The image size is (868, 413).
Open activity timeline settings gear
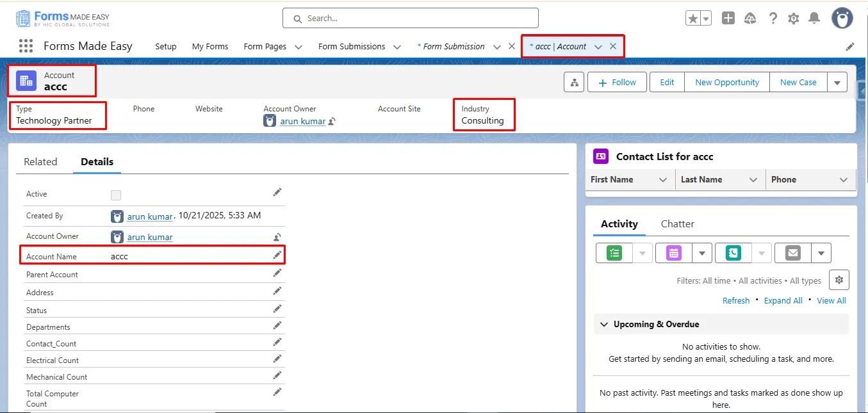point(839,280)
